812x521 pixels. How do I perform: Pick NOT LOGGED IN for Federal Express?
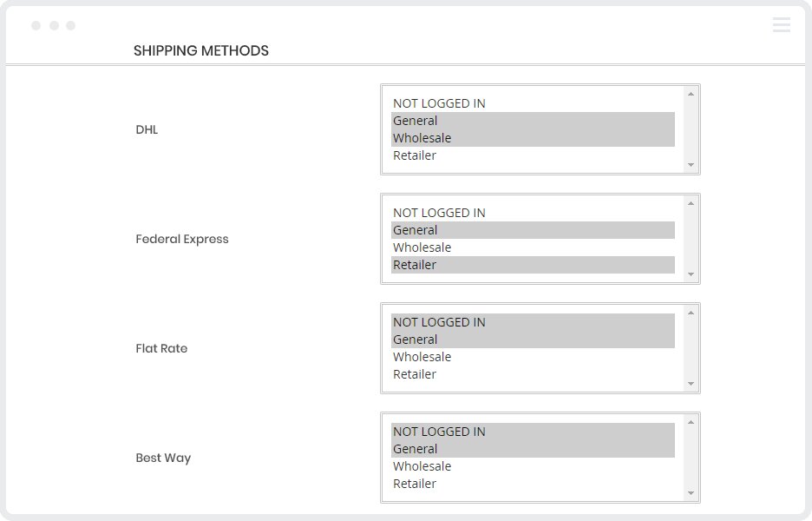(x=439, y=213)
